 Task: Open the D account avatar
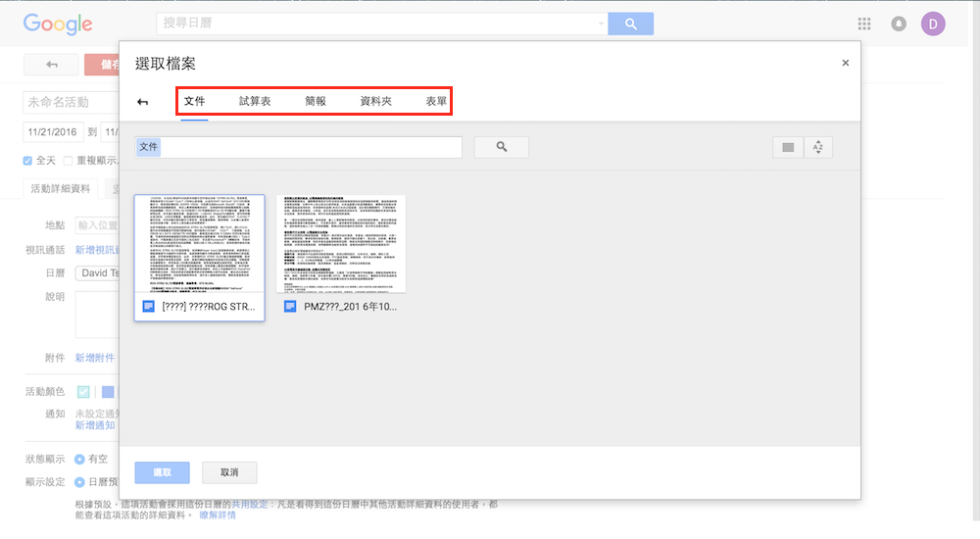(x=933, y=24)
